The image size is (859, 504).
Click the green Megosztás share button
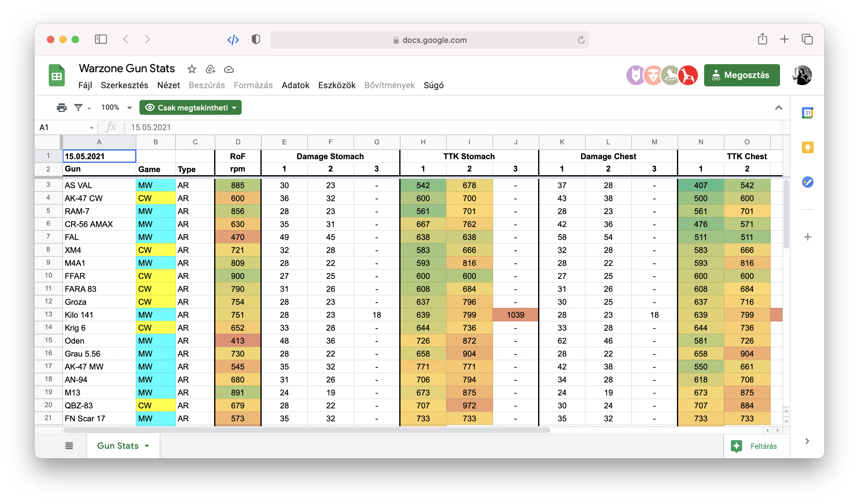pos(741,75)
